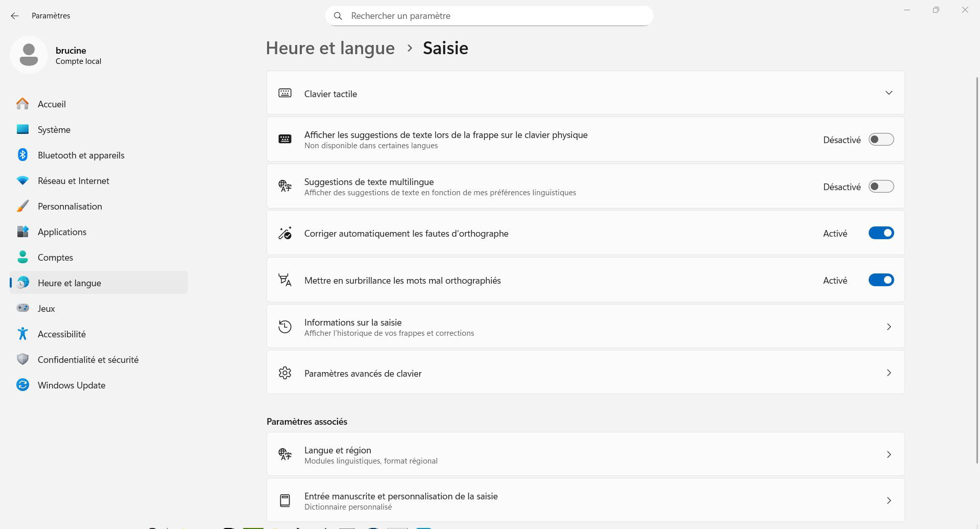Image resolution: width=980 pixels, height=529 pixels.
Task: Open Langue et région settings
Action: tap(585, 454)
